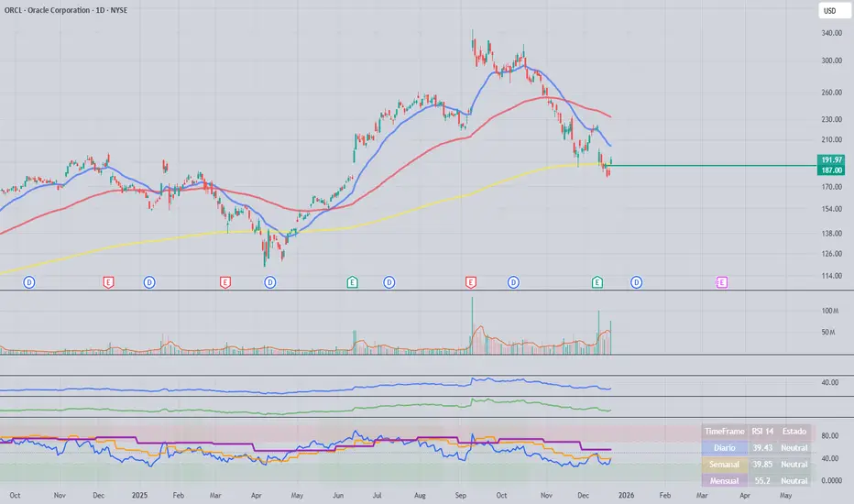Click the 50M volume axis label
This screenshot has height=504, width=854.
click(x=827, y=333)
